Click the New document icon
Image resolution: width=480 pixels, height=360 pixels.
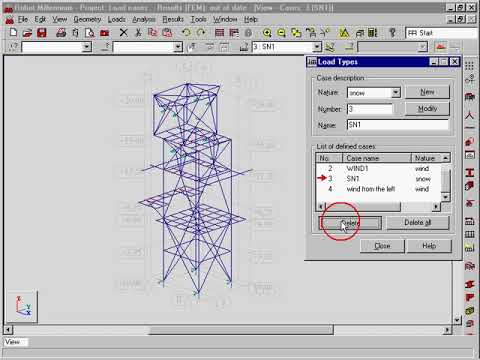13,32
